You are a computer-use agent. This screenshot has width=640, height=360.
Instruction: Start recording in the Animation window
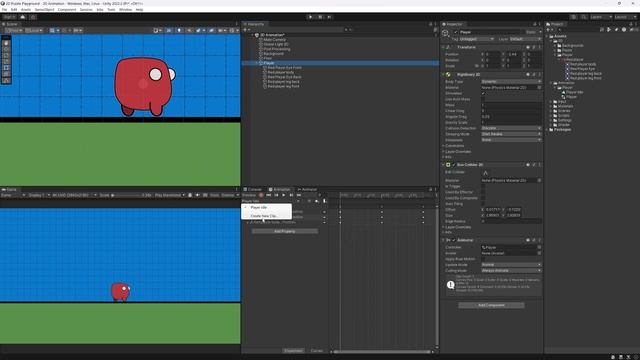(261, 195)
